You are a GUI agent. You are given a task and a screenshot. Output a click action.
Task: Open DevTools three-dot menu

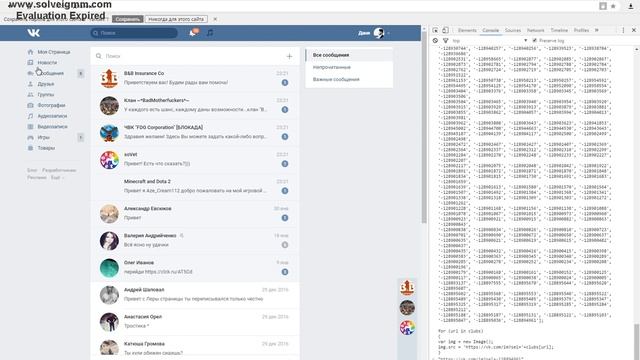click(x=623, y=30)
